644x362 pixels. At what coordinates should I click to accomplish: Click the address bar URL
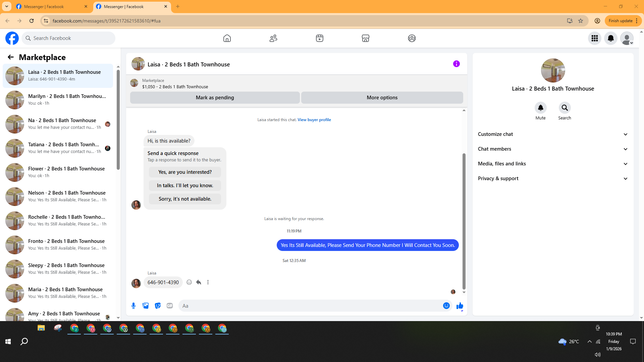(x=106, y=21)
